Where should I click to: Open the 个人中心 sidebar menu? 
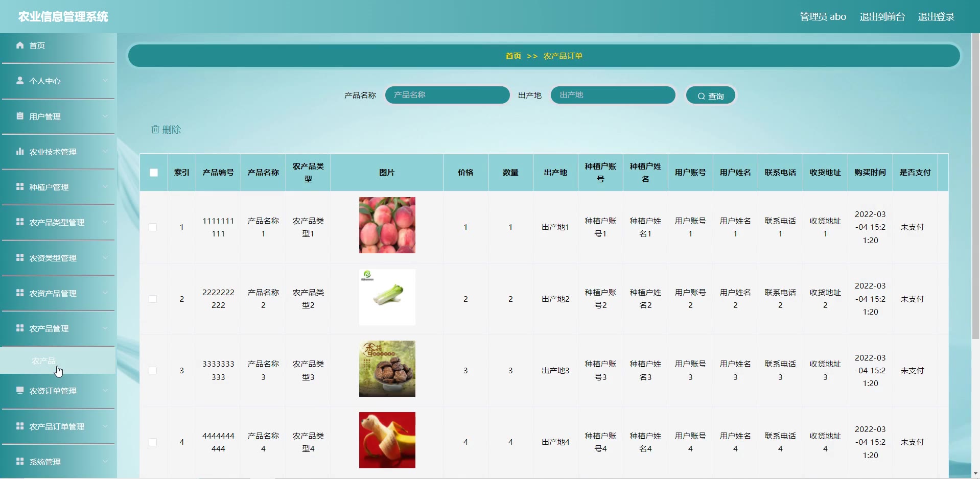(x=58, y=81)
